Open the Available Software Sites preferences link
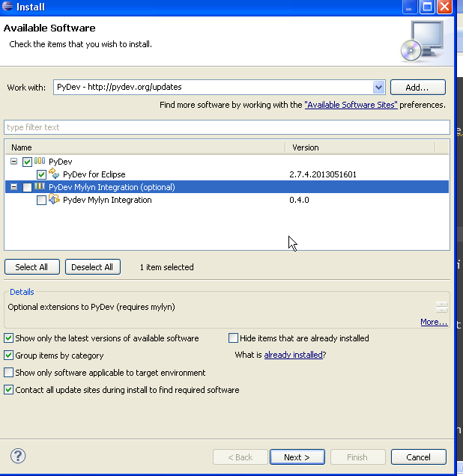The image size is (463, 476). pos(351,105)
